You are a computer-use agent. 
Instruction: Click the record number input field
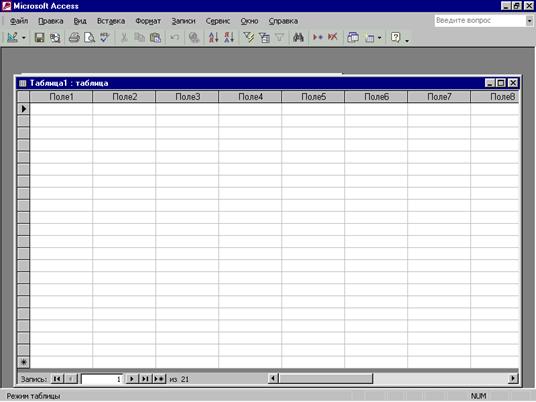(x=102, y=379)
